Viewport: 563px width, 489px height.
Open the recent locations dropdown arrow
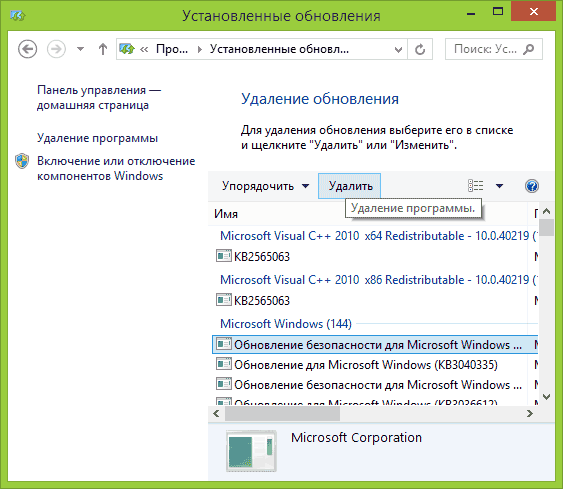tap(80, 49)
